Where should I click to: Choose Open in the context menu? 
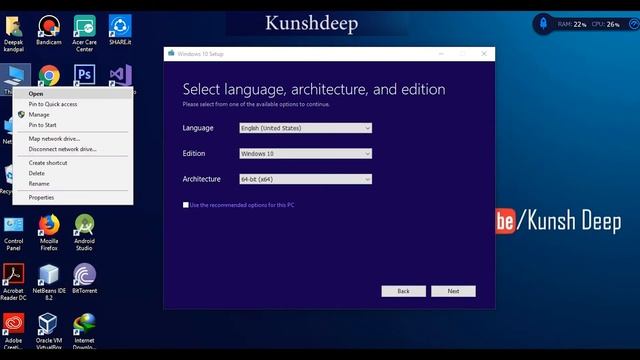point(73,93)
